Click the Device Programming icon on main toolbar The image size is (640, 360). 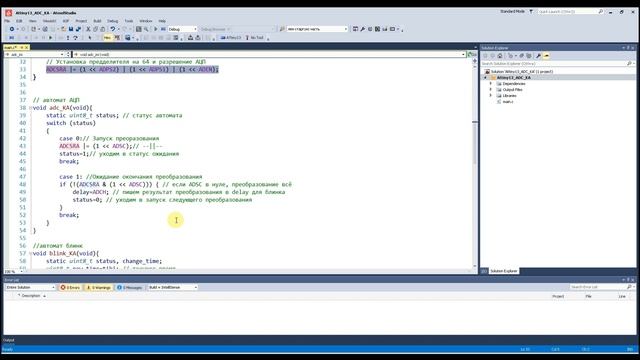click(377, 29)
